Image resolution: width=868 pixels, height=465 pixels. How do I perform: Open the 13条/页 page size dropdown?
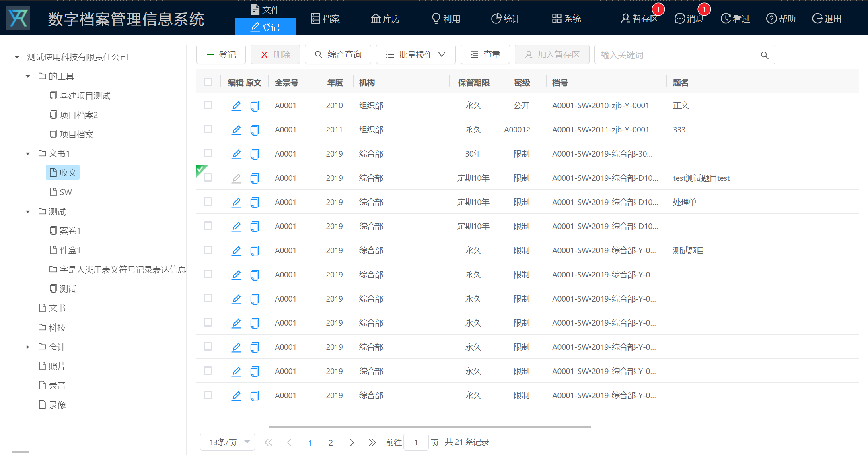[227, 442]
